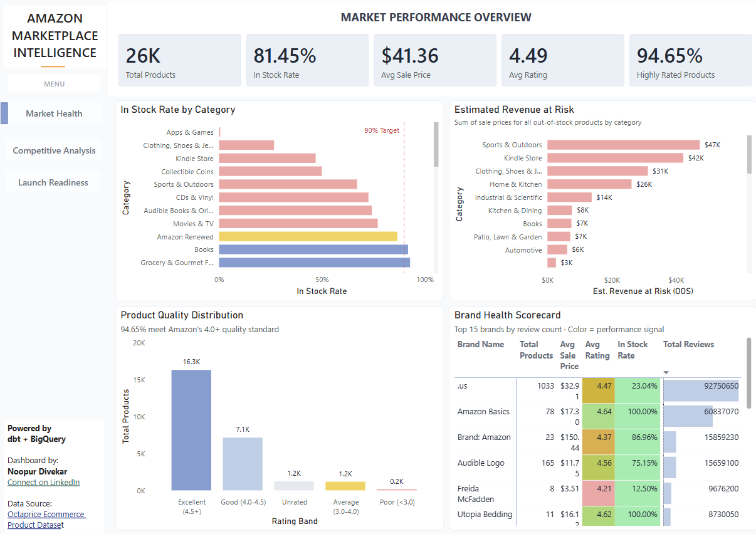Open the Competitive Analysis page
The width and height of the screenshot is (756, 534).
coord(54,150)
